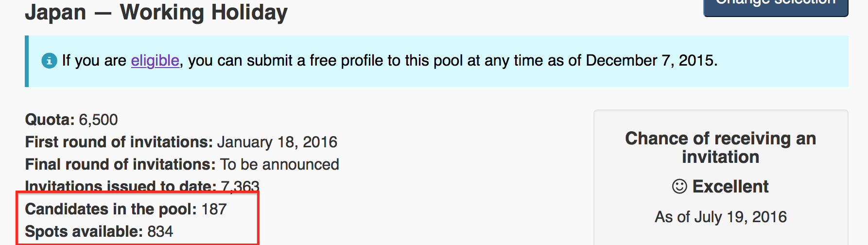Click the Excellent rating text

click(730, 186)
